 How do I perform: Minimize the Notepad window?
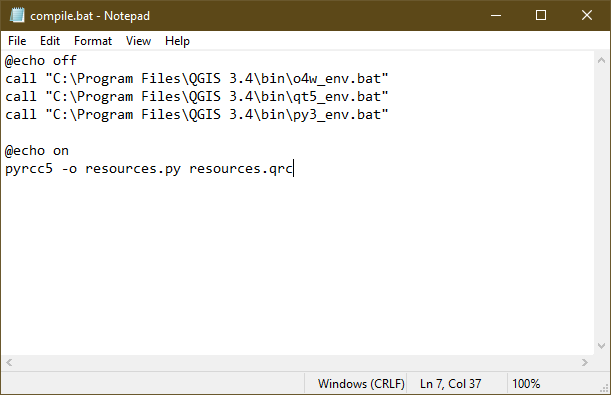496,16
